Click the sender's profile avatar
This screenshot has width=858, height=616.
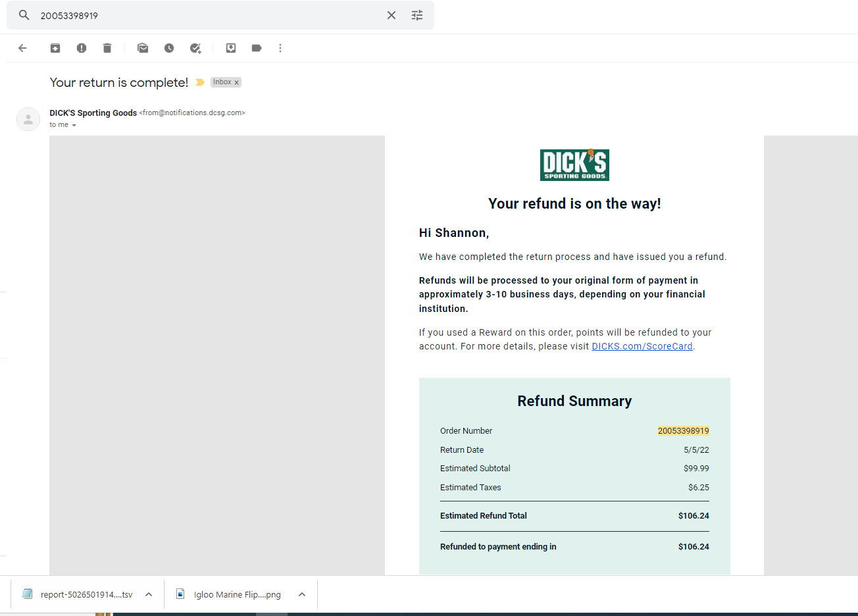pos(28,119)
